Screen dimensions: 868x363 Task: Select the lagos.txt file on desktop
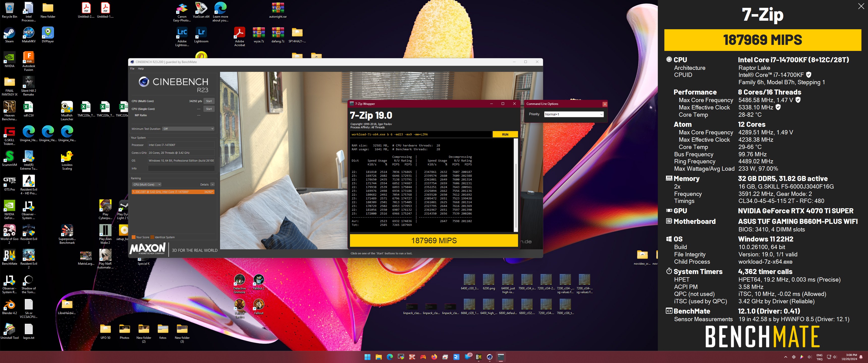29,332
